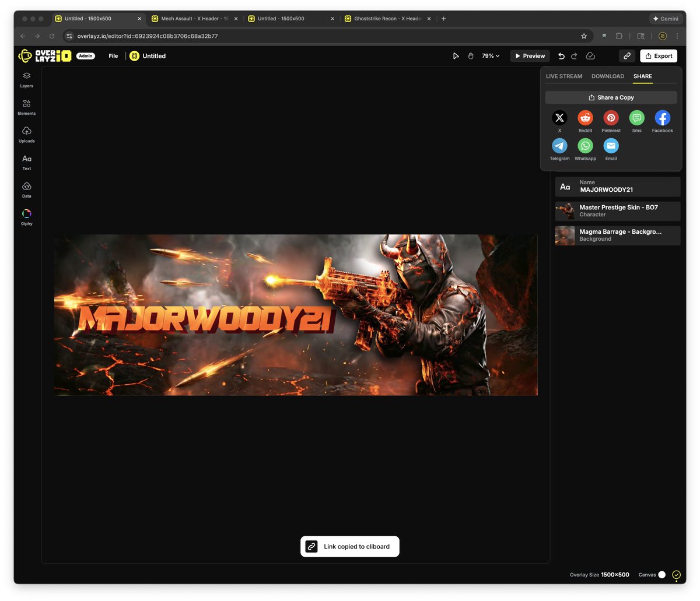
Task: Open browser three-dot menu
Action: coord(677,36)
